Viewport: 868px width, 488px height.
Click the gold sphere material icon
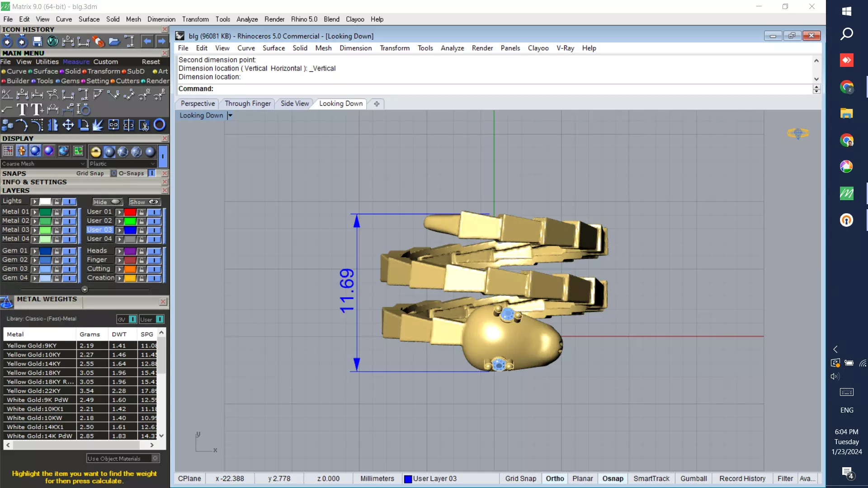point(95,152)
